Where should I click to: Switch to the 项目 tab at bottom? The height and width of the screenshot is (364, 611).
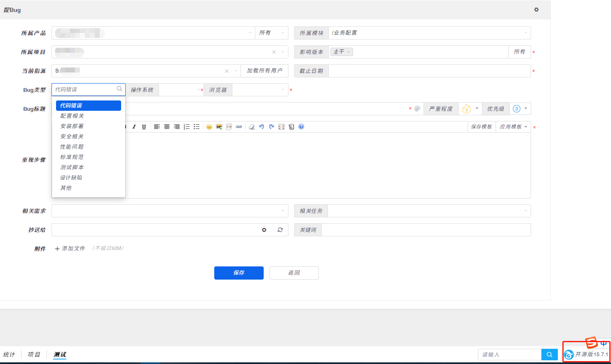pyautogui.click(x=34, y=355)
